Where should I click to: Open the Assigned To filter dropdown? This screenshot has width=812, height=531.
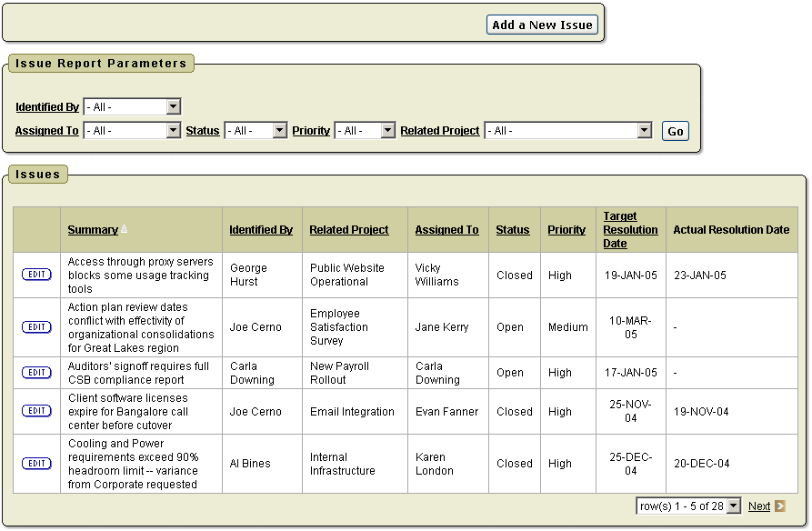[x=132, y=131]
